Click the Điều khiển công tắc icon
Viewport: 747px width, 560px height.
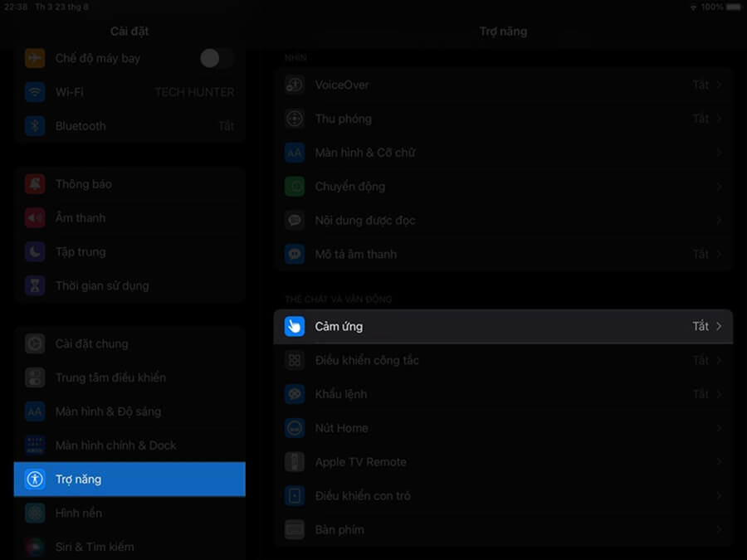tap(295, 360)
